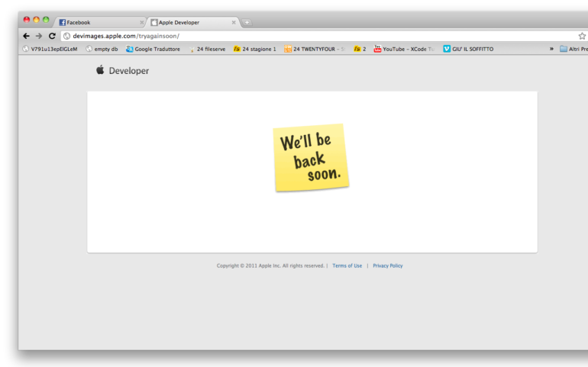Viewport: 588px width, 367px height.
Task: Click the browser back arrow
Action: [26, 36]
